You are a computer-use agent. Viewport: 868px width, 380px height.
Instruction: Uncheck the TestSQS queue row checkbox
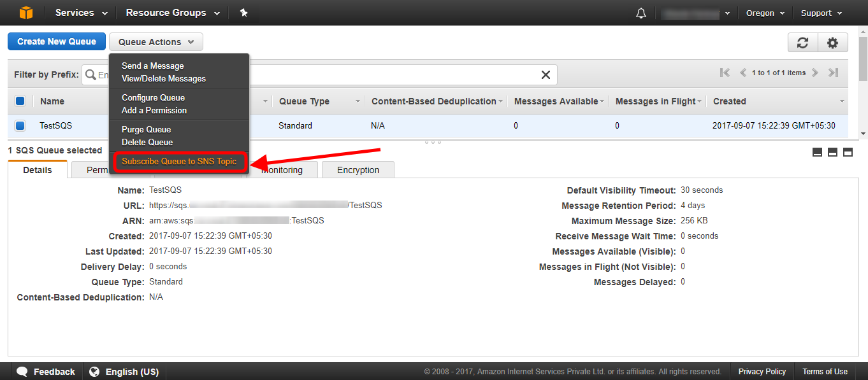20,126
